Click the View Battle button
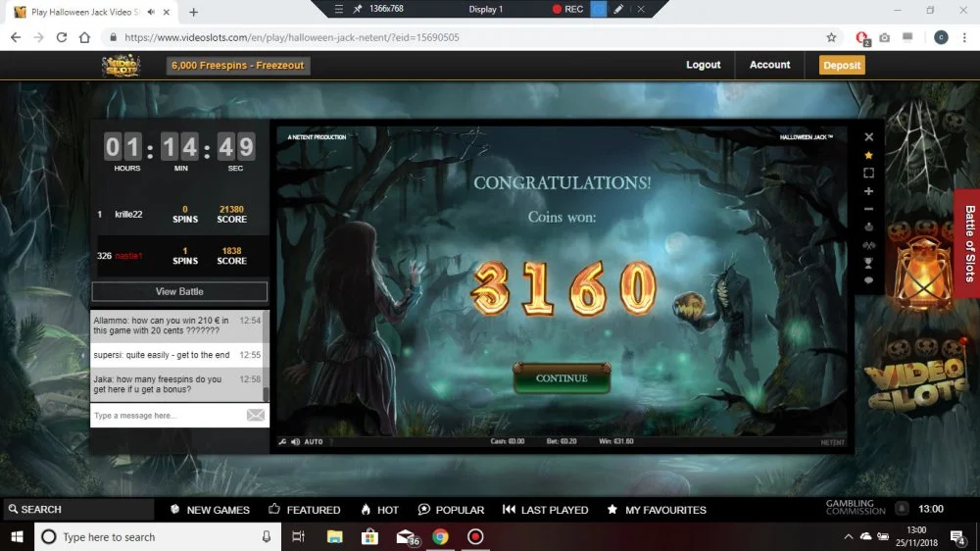Viewport: 980px width, 551px height. point(179,291)
